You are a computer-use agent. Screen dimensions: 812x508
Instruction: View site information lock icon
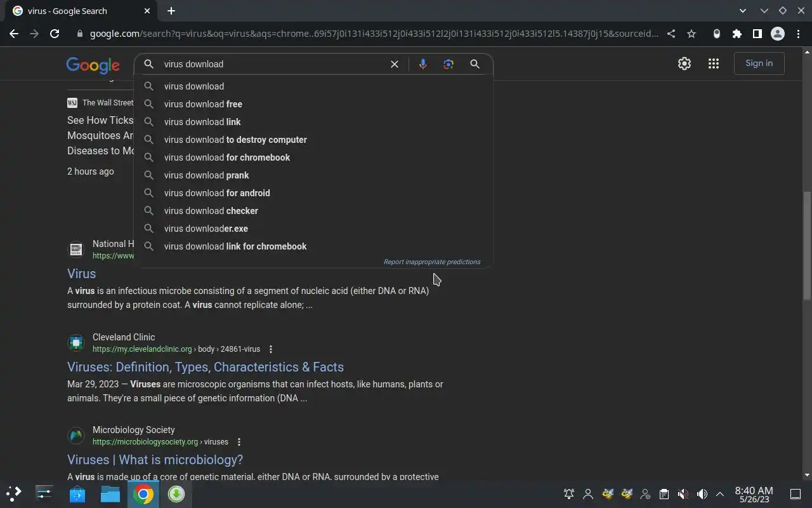click(80, 34)
